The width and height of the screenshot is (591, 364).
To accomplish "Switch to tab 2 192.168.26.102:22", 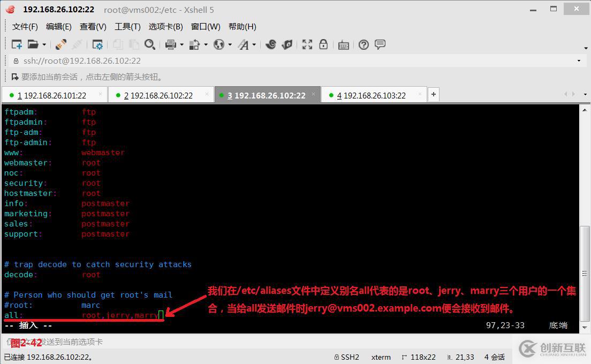I will 161,95.
